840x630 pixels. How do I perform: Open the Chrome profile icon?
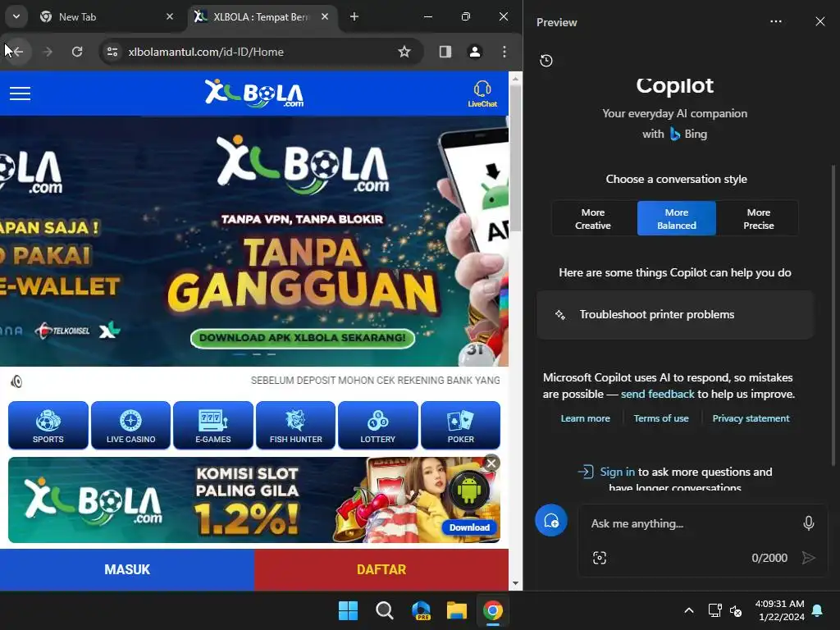point(475,52)
